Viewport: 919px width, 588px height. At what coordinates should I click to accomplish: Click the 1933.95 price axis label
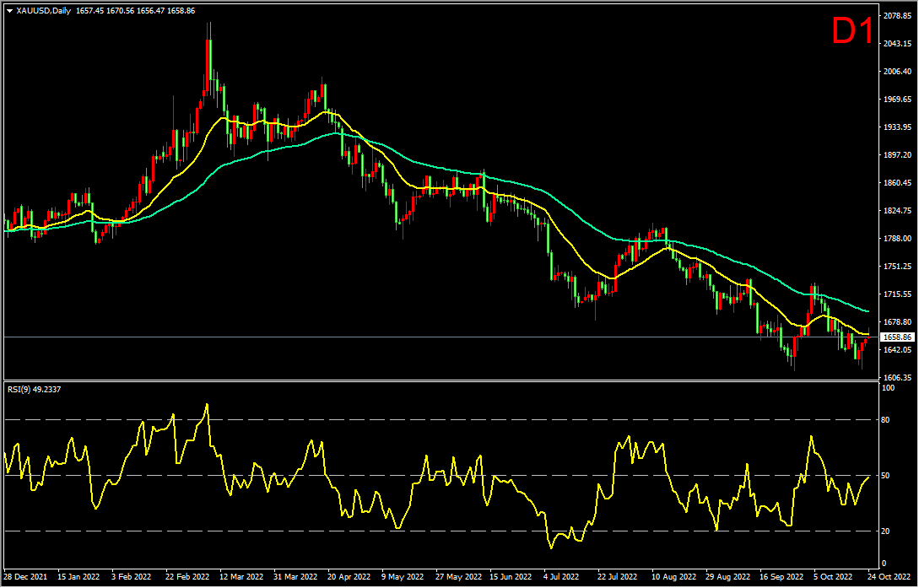pyautogui.click(x=900, y=127)
